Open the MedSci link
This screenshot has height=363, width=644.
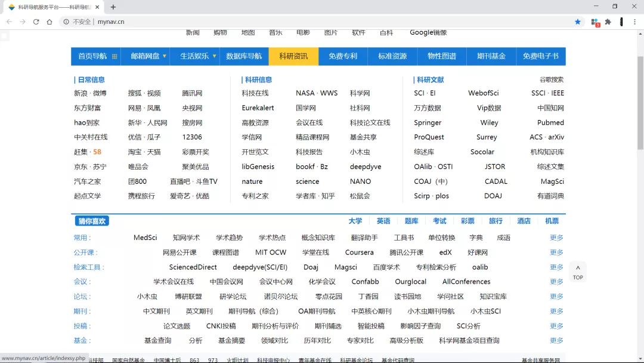[x=145, y=238]
